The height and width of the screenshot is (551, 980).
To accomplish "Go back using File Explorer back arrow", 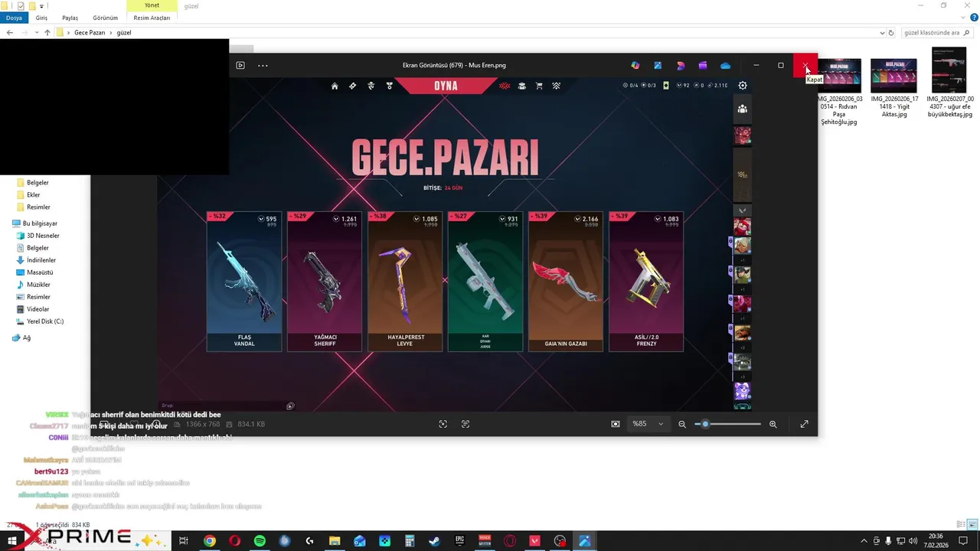I will click(9, 33).
